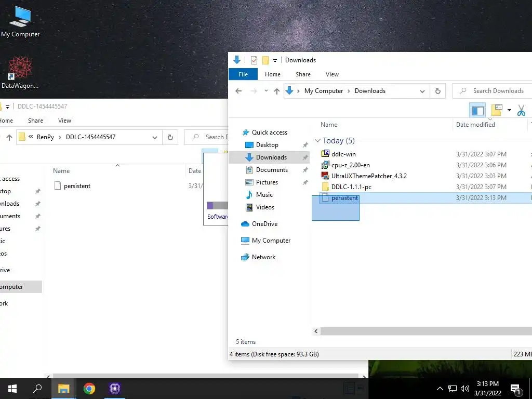The height and width of the screenshot is (399, 532).
Task: Open My Computer desktop icon
Action: [20, 21]
